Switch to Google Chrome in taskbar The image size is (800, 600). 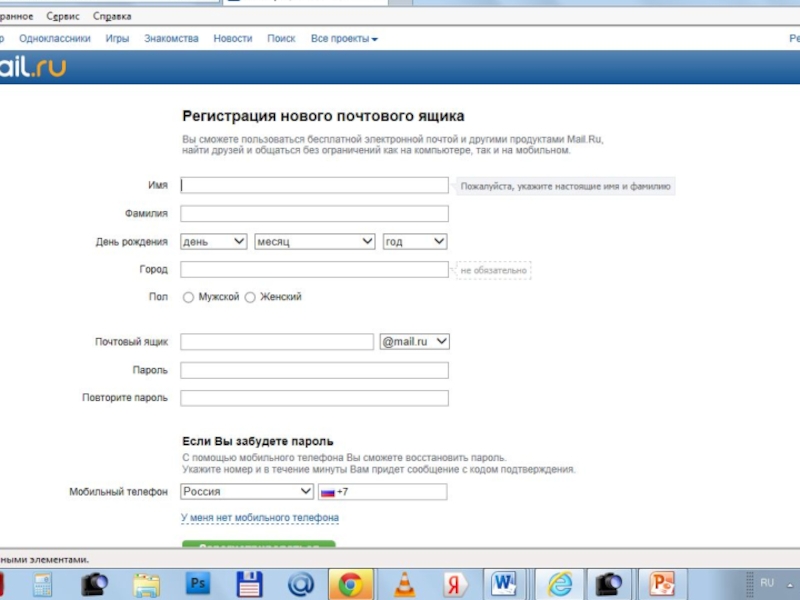pyautogui.click(x=351, y=585)
